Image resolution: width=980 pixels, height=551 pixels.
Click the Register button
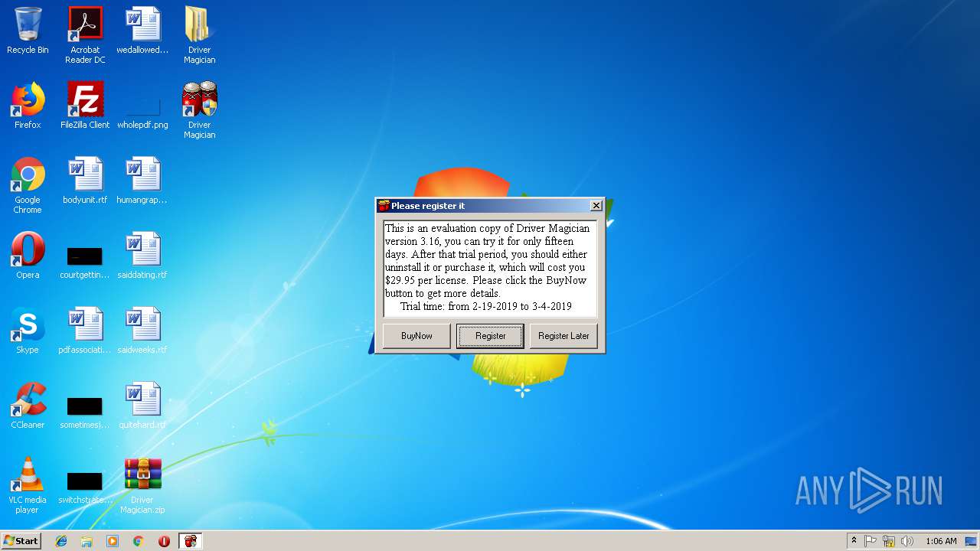click(490, 336)
